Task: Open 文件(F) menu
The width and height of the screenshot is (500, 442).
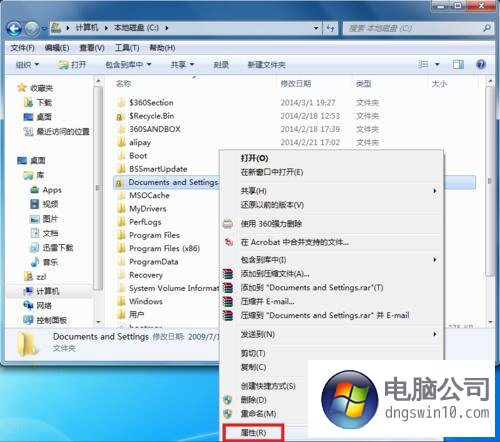Action: pyautogui.click(x=22, y=48)
